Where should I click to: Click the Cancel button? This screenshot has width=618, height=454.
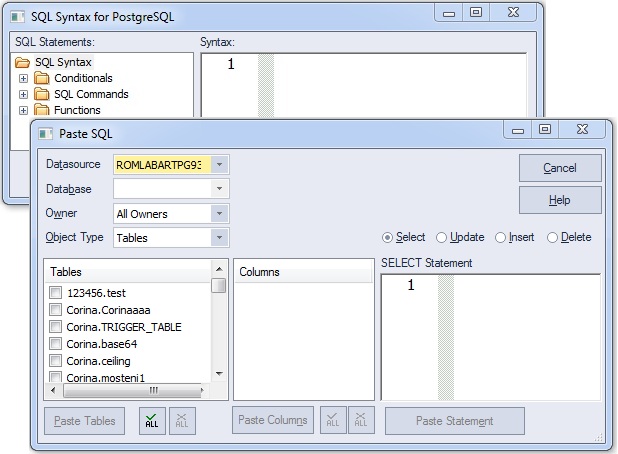click(560, 168)
